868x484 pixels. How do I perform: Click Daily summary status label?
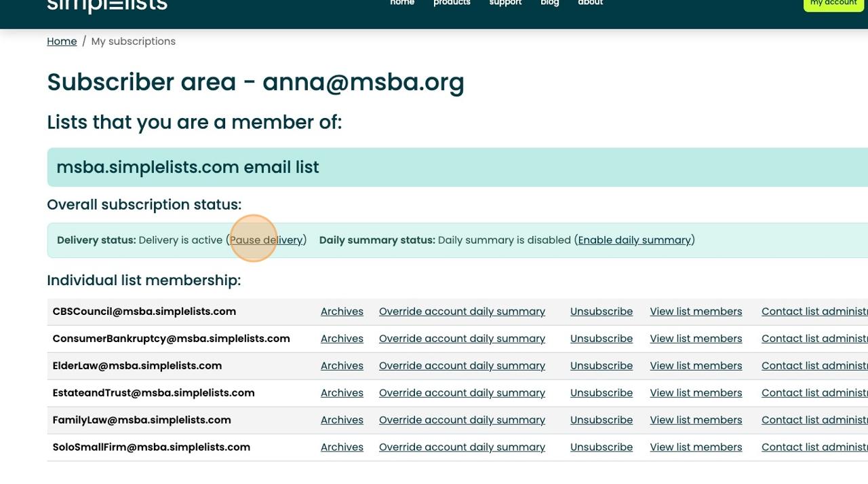point(377,240)
